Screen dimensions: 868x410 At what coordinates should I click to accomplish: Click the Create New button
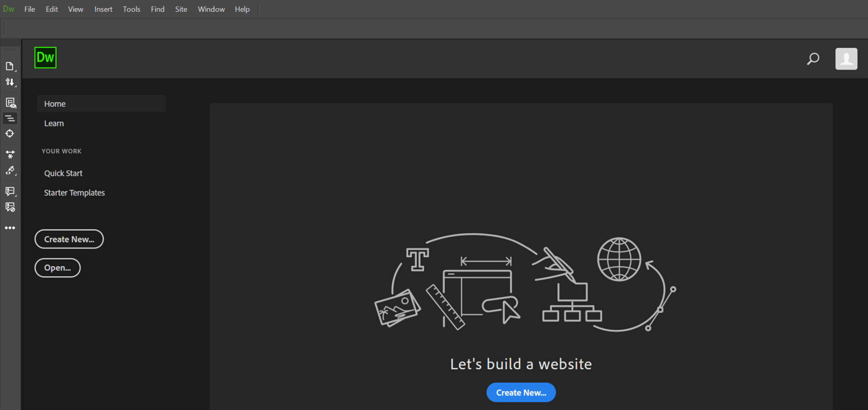(x=69, y=239)
